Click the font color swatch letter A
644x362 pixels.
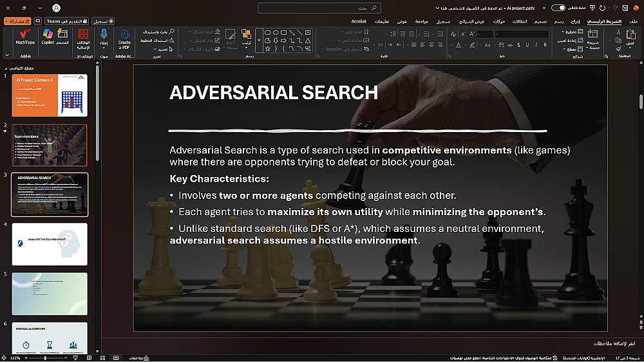459,45
